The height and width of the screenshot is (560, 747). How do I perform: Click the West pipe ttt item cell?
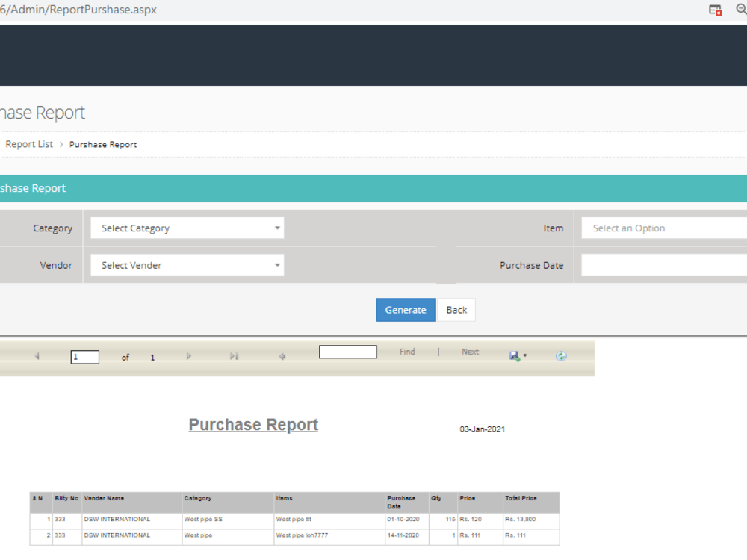tap(294, 519)
